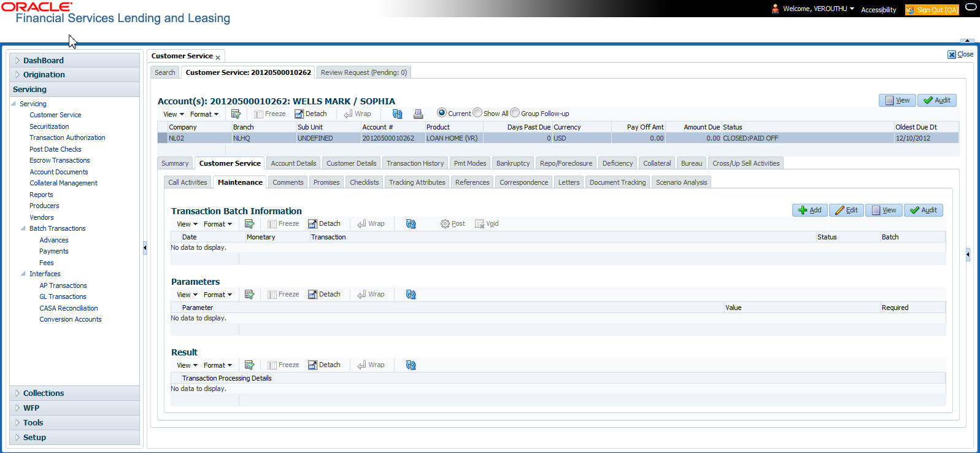The width and height of the screenshot is (980, 453).
Task: Click Wrap in Transaction Batch Information toolbar
Action: coord(371,224)
